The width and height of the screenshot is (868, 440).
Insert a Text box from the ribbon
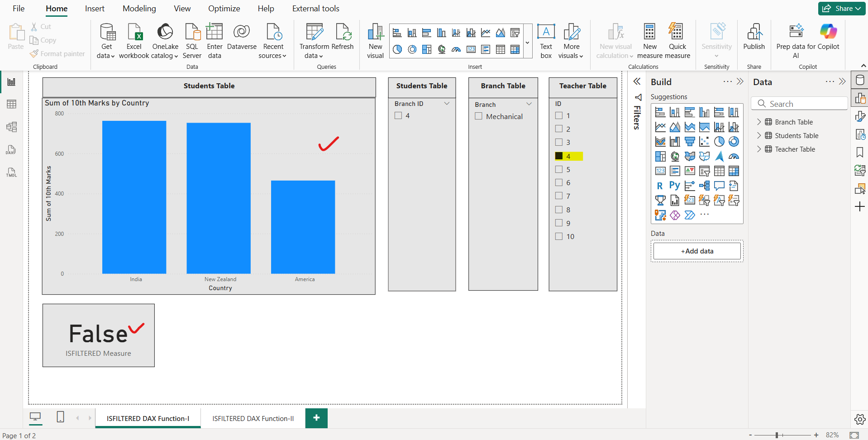coord(546,40)
